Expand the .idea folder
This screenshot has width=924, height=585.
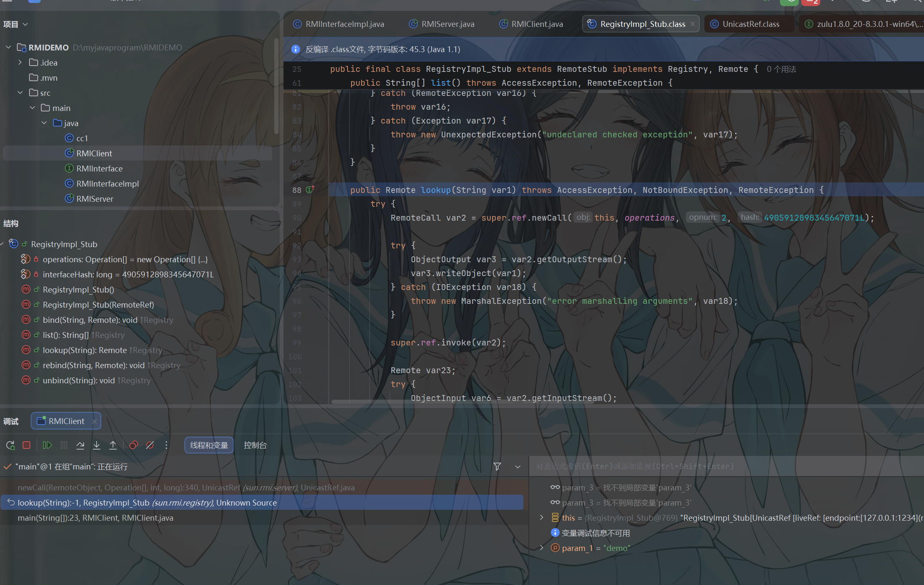point(20,62)
